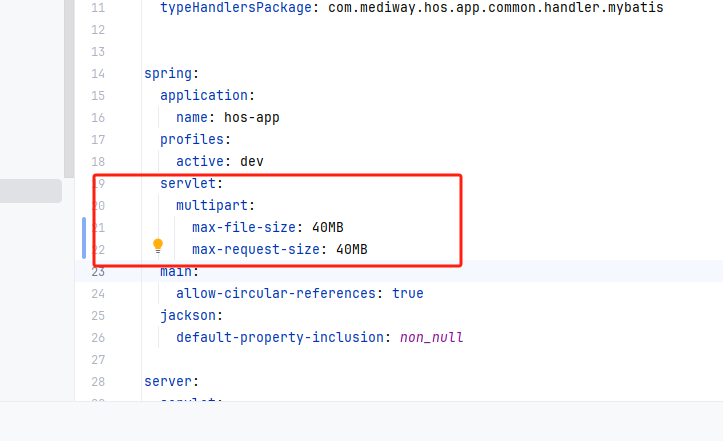723x441 pixels.
Task: Click the 'non_null' italic value
Action: 431,337
